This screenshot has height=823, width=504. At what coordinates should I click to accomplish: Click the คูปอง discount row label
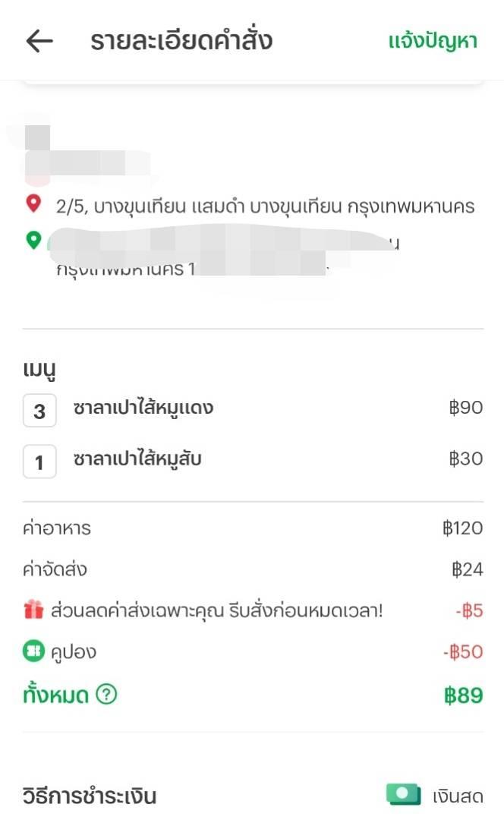[74, 652]
